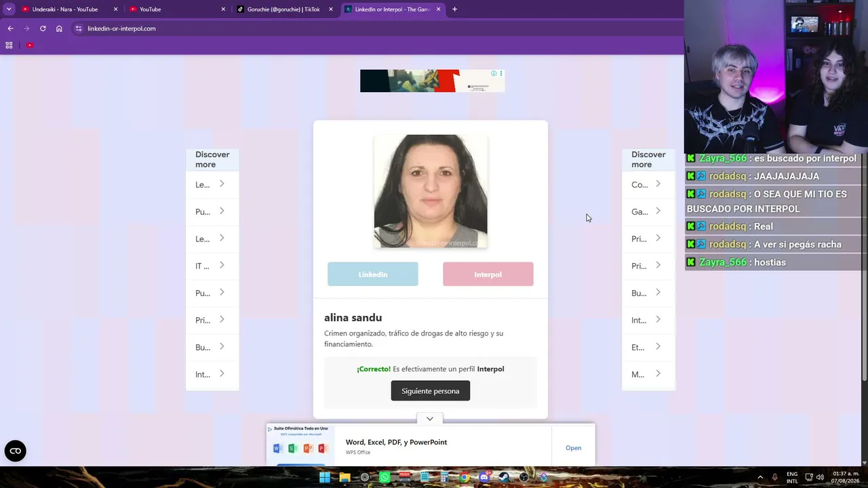
Task: Show hidden system tray icons
Action: point(760,477)
